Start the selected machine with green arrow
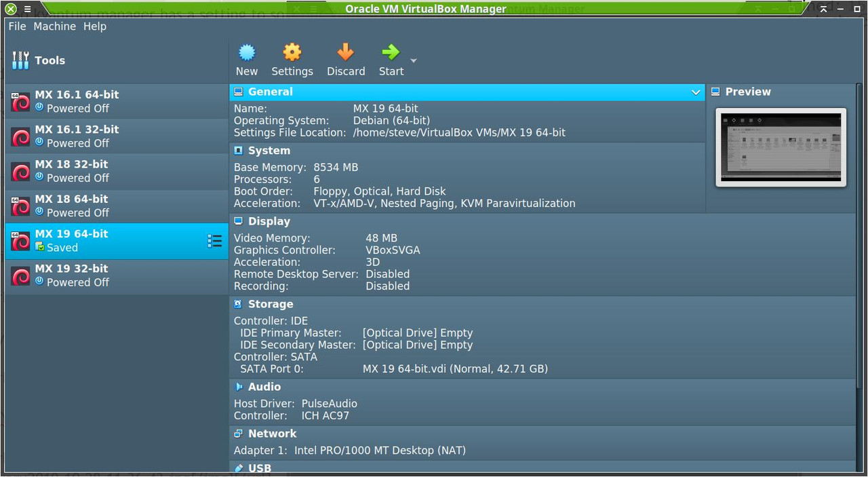Image resolution: width=868 pixels, height=477 pixels. click(391, 52)
